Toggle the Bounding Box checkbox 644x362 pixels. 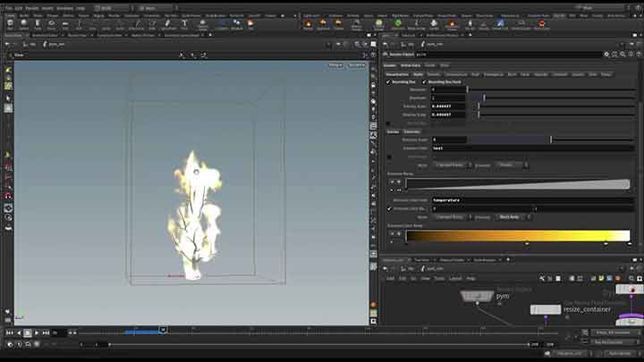tap(388, 81)
